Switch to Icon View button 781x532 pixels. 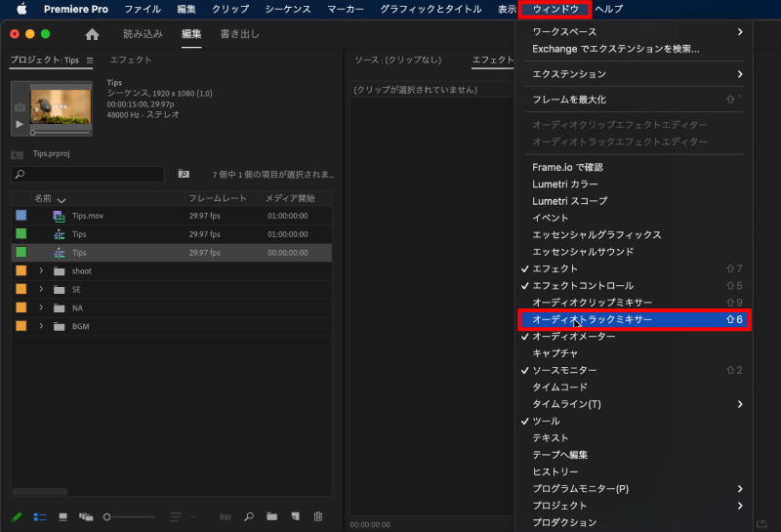tap(62, 517)
